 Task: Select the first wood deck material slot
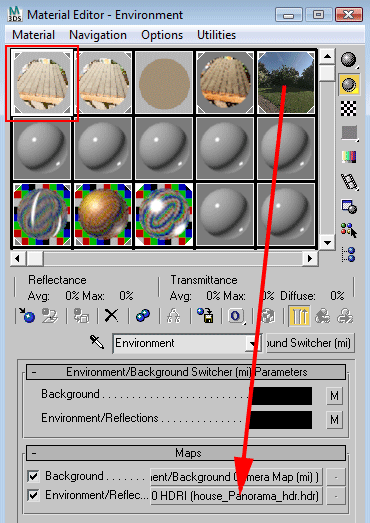pyautogui.click(x=42, y=82)
